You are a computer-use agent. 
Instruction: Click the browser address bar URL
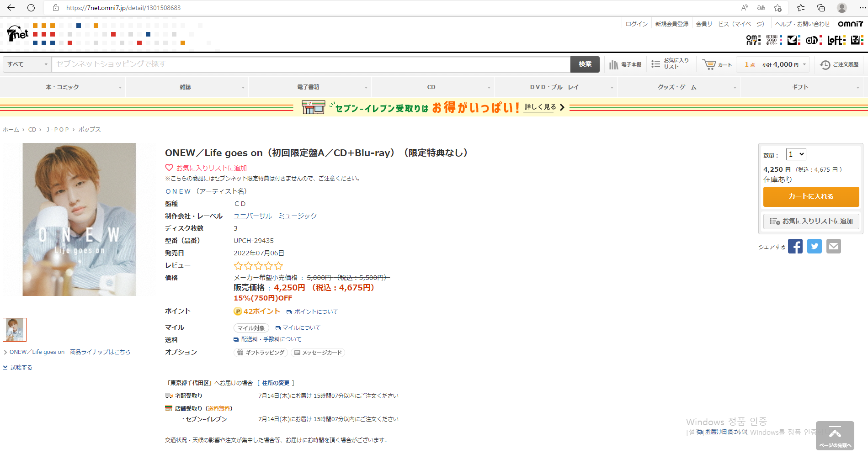tap(123, 8)
